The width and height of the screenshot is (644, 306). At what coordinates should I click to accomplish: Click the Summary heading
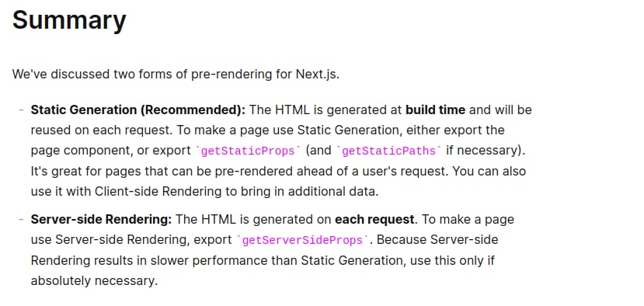point(69,19)
